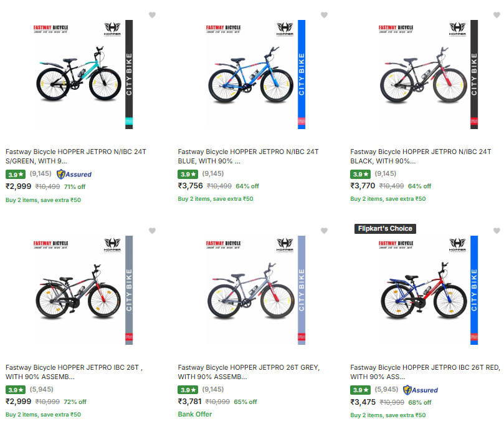Image resolution: width=504 pixels, height=434 pixels.
Task: Click 3.9 star rating badge of 26T GREY bike
Action: 188,390
